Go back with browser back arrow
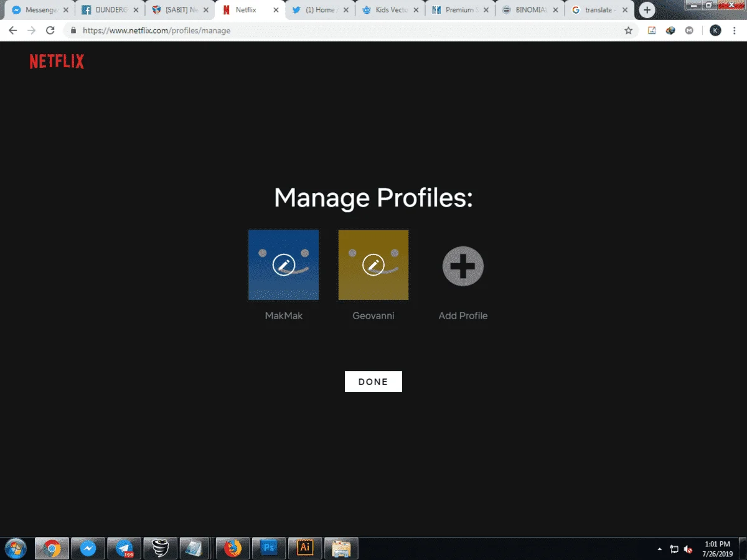This screenshot has height=560, width=747. click(12, 30)
